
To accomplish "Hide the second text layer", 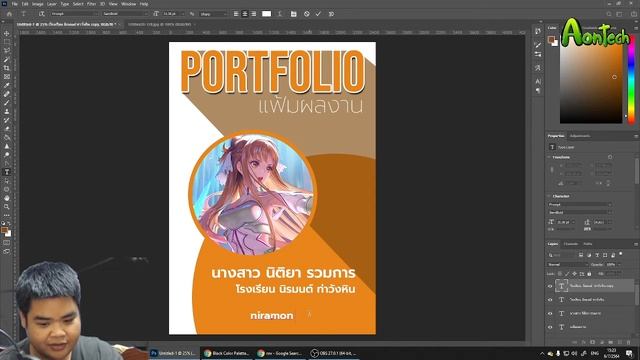I will (550, 300).
